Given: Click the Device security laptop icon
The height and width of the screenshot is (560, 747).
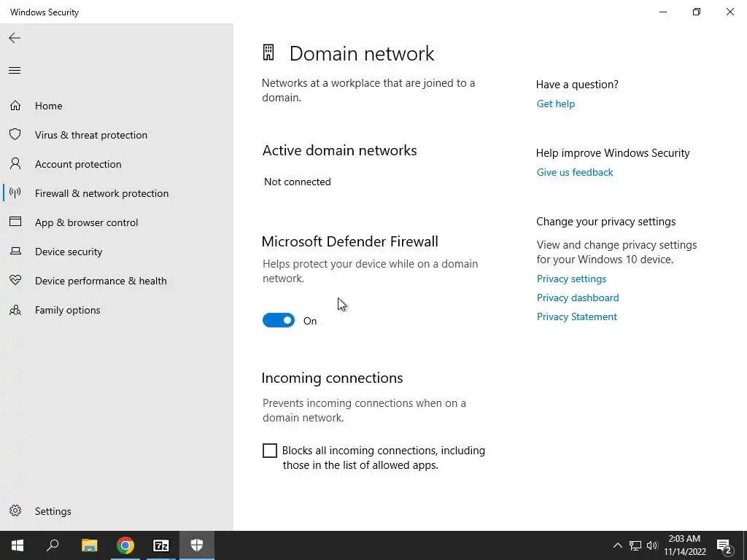Looking at the screenshot, I should tap(15, 251).
